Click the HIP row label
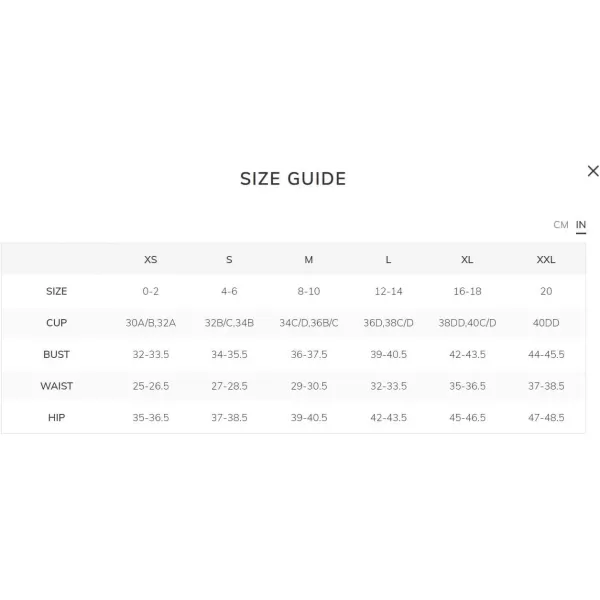Screen dimensions: 600x600 coord(56,417)
